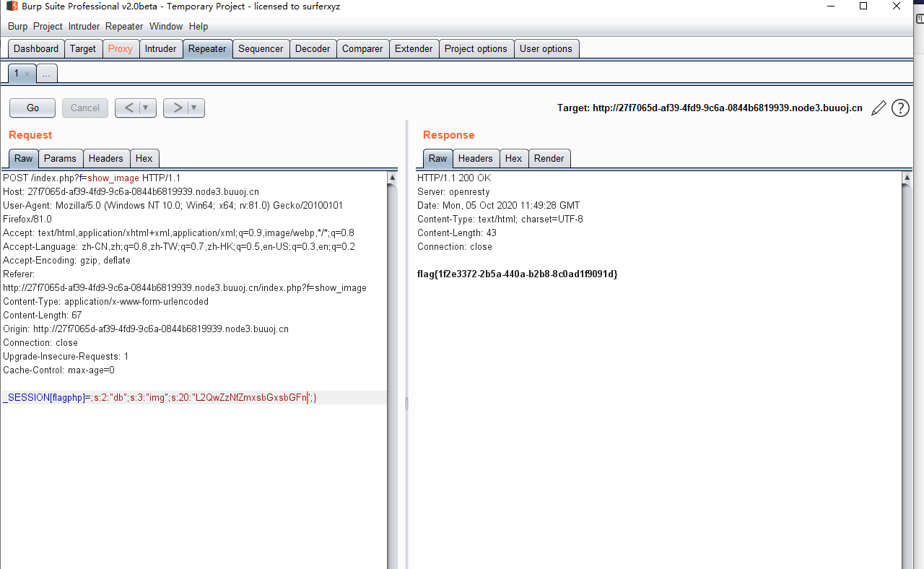Switch to the Decoder tab

coord(313,49)
